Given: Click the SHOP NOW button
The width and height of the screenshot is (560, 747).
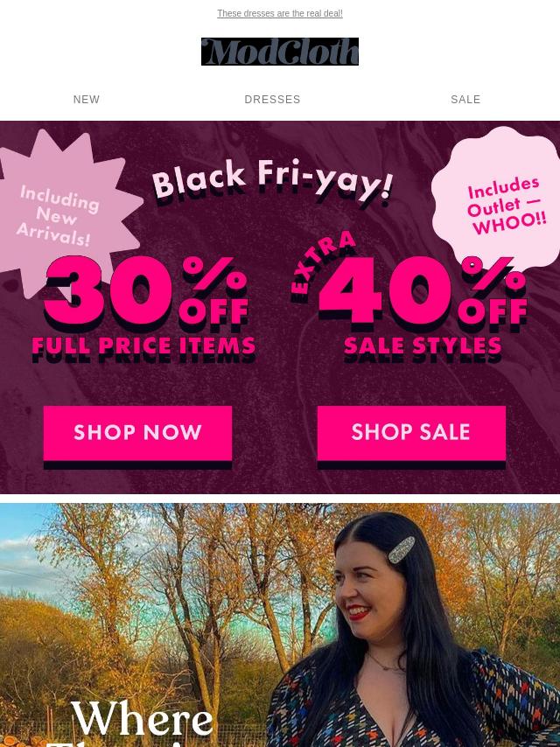Looking at the screenshot, I should point(137,433).
